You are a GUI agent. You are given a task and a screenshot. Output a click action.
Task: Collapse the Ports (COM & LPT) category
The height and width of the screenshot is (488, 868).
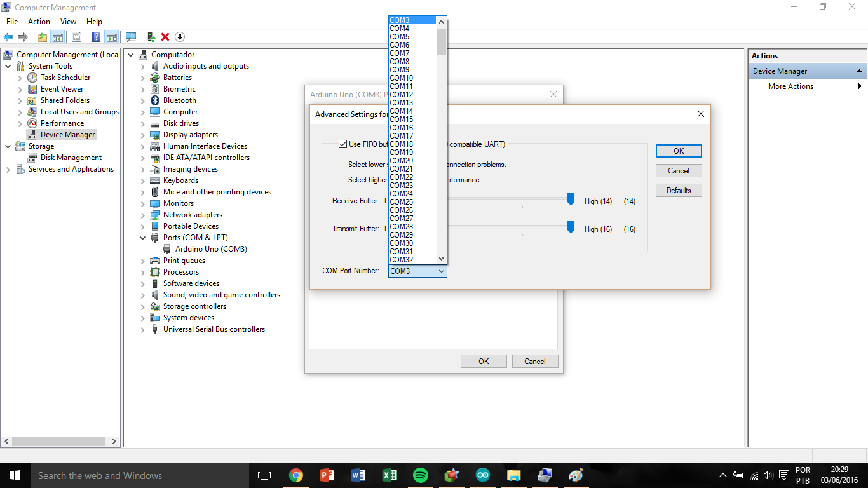pos(143,238)
